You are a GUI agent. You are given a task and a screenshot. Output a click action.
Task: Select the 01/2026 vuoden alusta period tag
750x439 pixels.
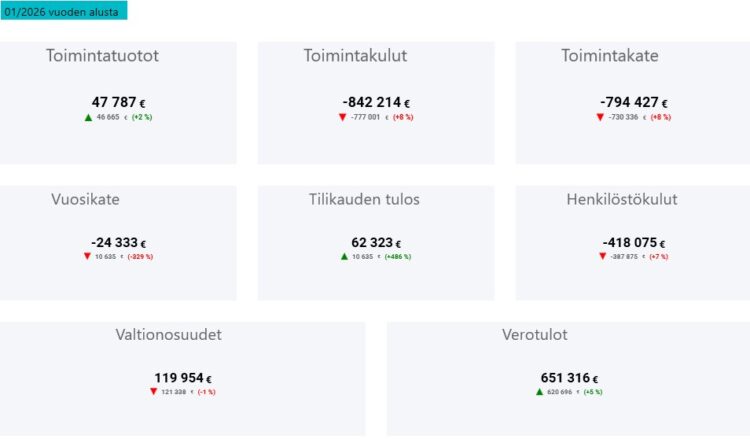tap(63, 10)
